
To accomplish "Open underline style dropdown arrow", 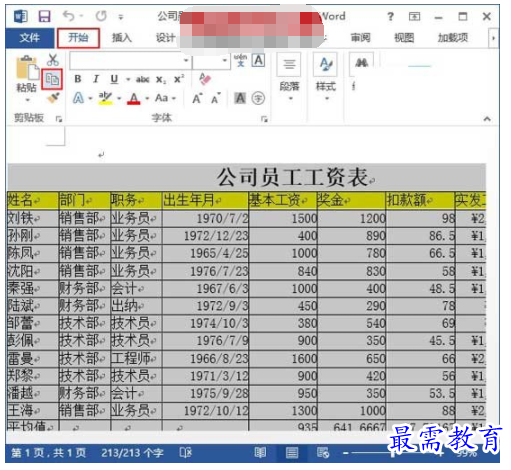I will point(128,79).
